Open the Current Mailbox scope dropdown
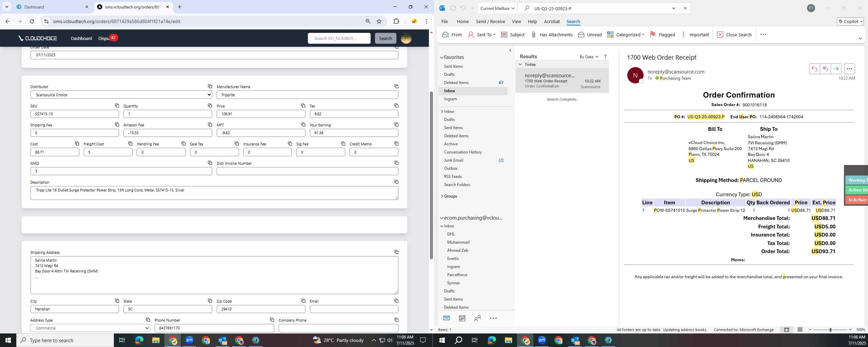Screen dimensions: 868x347 pos(497,8)
